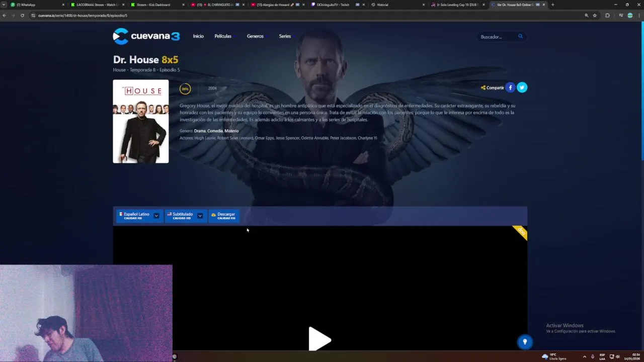Open the Películas navigation menu
The height and width of the screenshot is (362, 644).
(223, 36)
